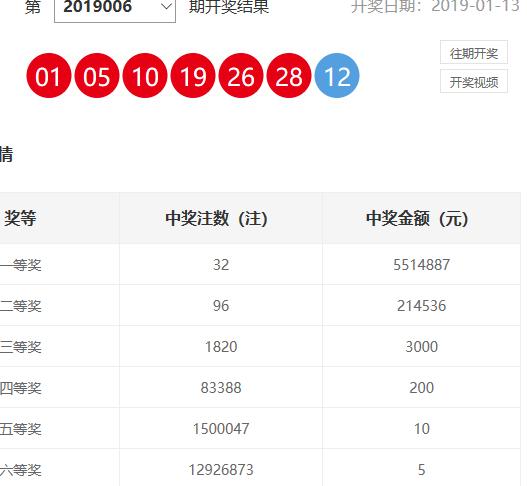This screenshot has height=486, width=527.
Task: Click third prize winner count 1820
Action: point(221,347)
